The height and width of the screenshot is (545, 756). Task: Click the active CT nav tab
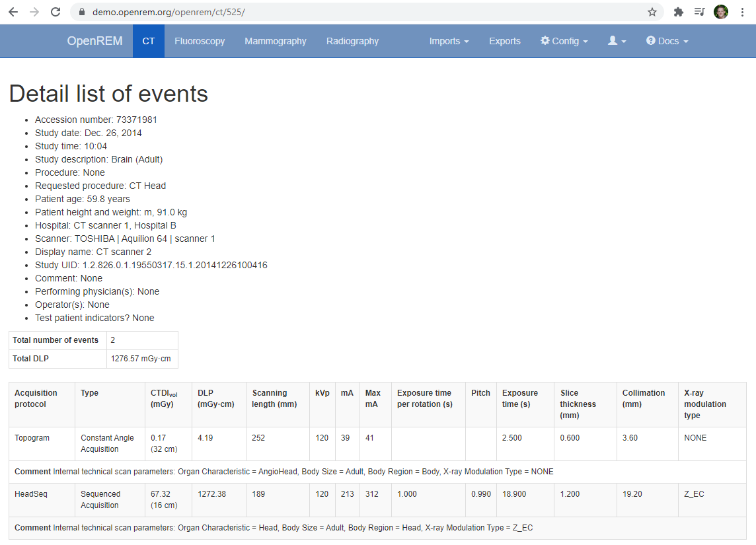[149, 41]
